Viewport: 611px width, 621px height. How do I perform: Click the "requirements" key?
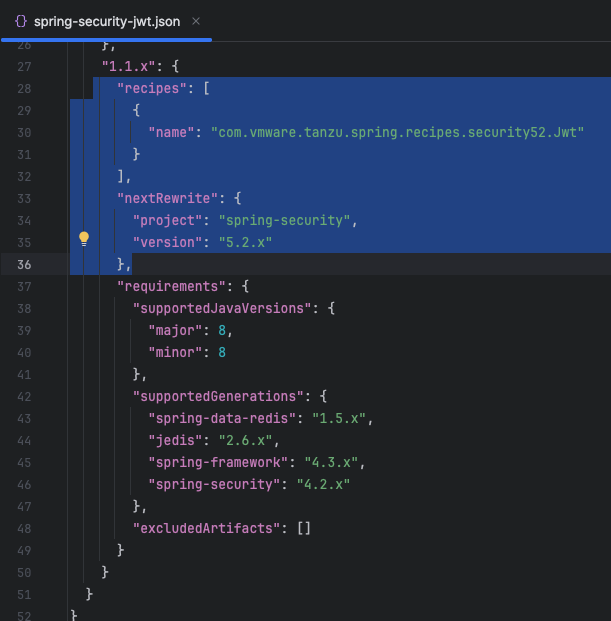pyautogui.click(x=166, y=286)
